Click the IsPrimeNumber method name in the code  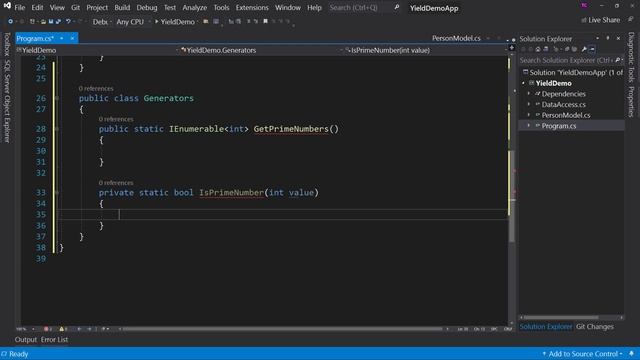point(231,193)
